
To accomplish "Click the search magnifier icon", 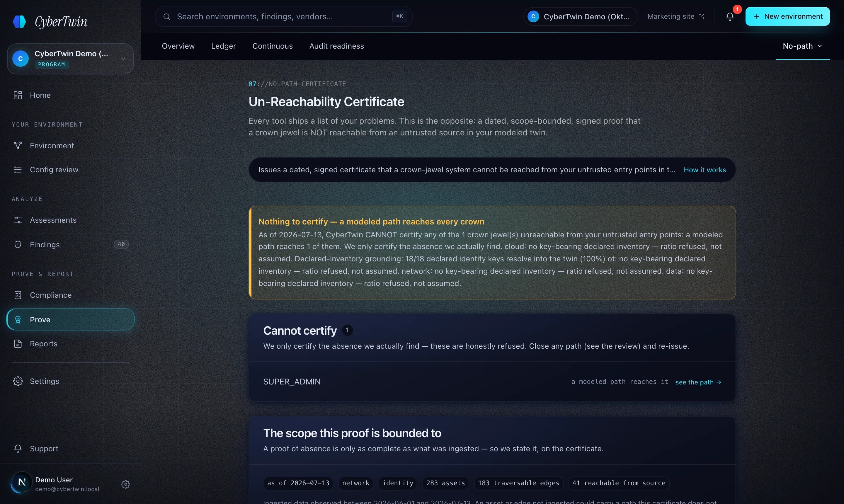I will tap(166, 16).
